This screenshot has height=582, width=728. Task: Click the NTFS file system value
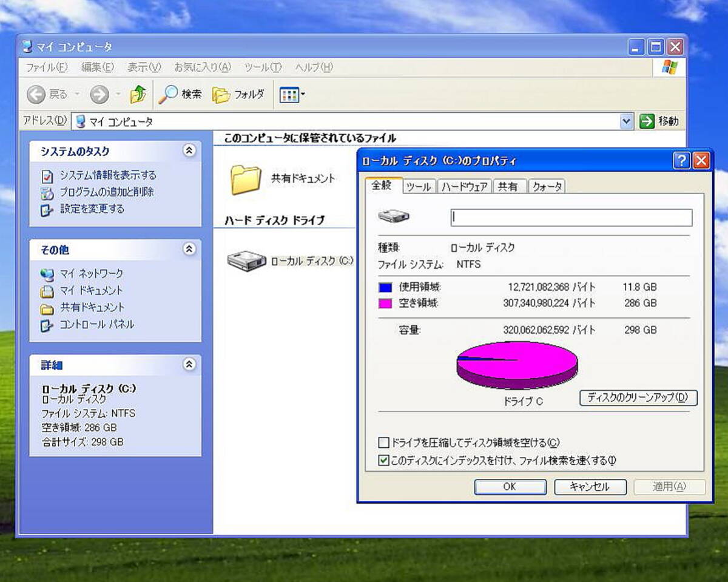(x=469, y=265)
